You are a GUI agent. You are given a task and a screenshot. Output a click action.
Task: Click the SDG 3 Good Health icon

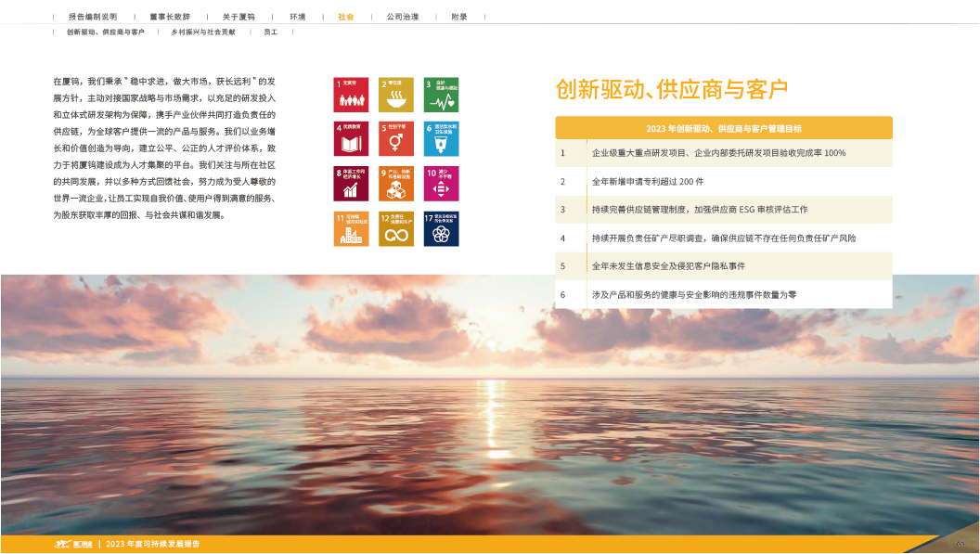coord(441,95)
